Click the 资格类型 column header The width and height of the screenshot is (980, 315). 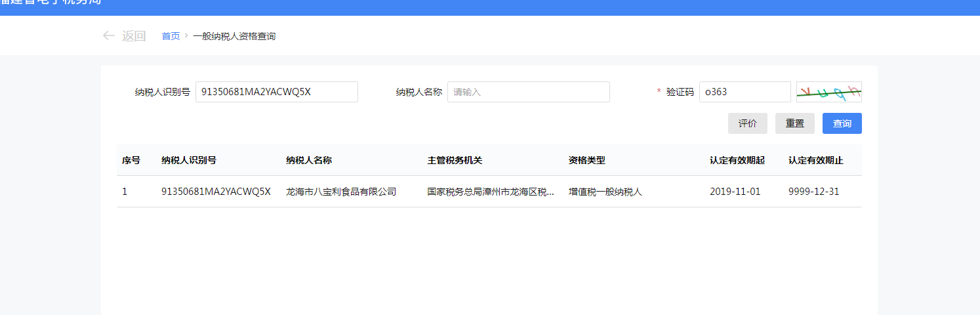586,160
